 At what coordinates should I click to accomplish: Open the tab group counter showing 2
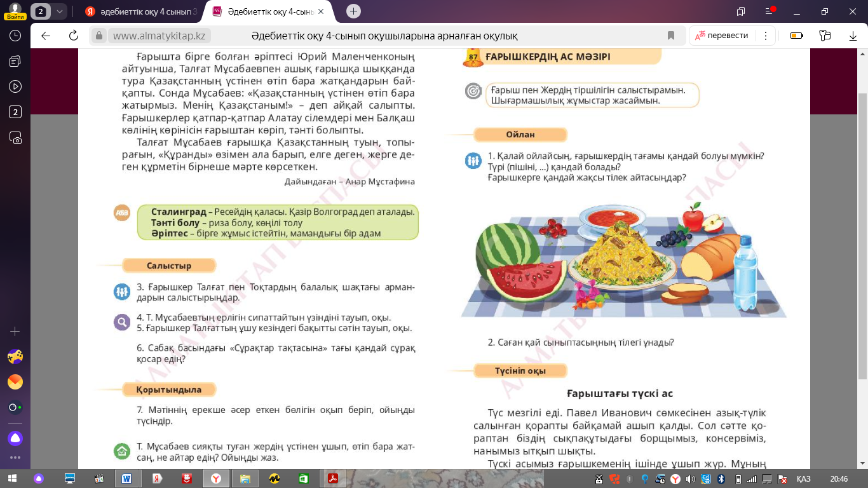[x=41, y=11]
